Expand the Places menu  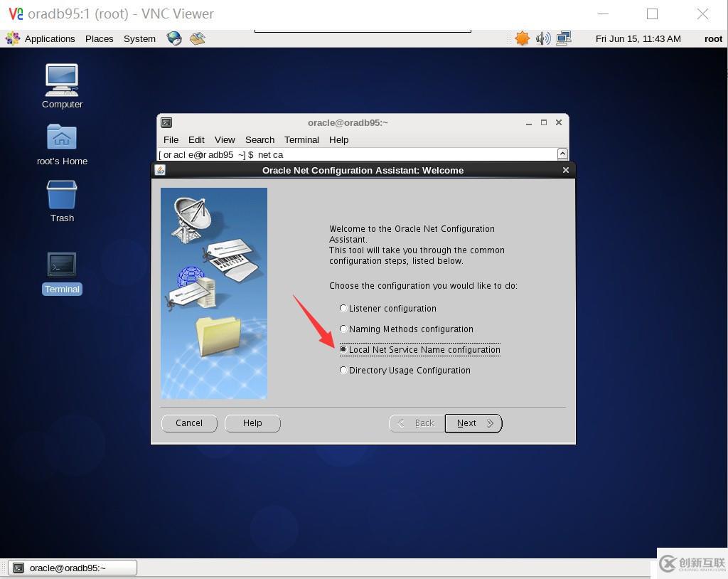pos(99,38)
